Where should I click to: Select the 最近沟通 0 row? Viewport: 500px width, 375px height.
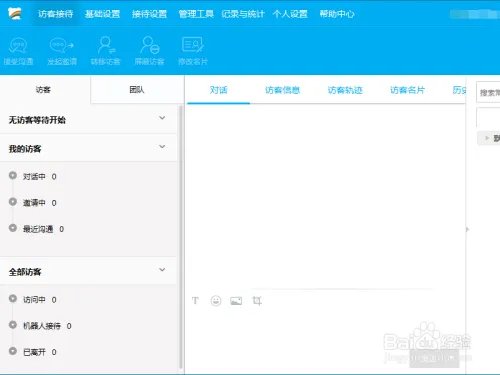coord(88,229)
